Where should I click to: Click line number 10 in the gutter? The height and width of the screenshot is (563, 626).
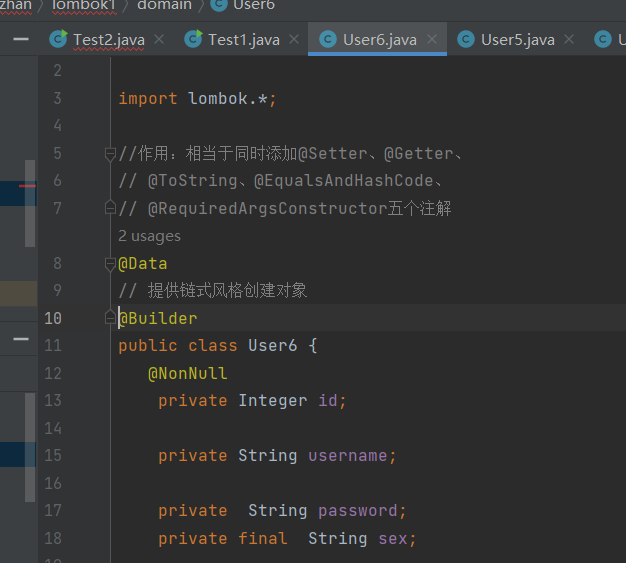point(53,319)
